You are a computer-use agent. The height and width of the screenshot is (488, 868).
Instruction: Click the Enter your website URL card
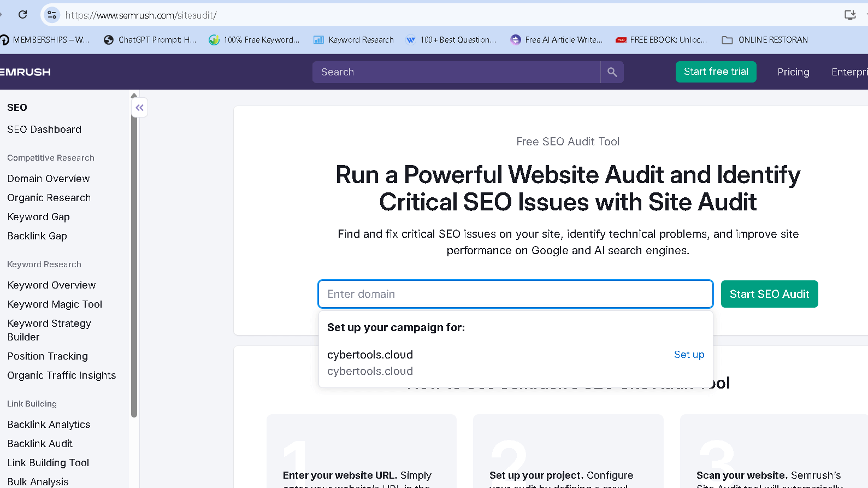(x=362, y=451)
